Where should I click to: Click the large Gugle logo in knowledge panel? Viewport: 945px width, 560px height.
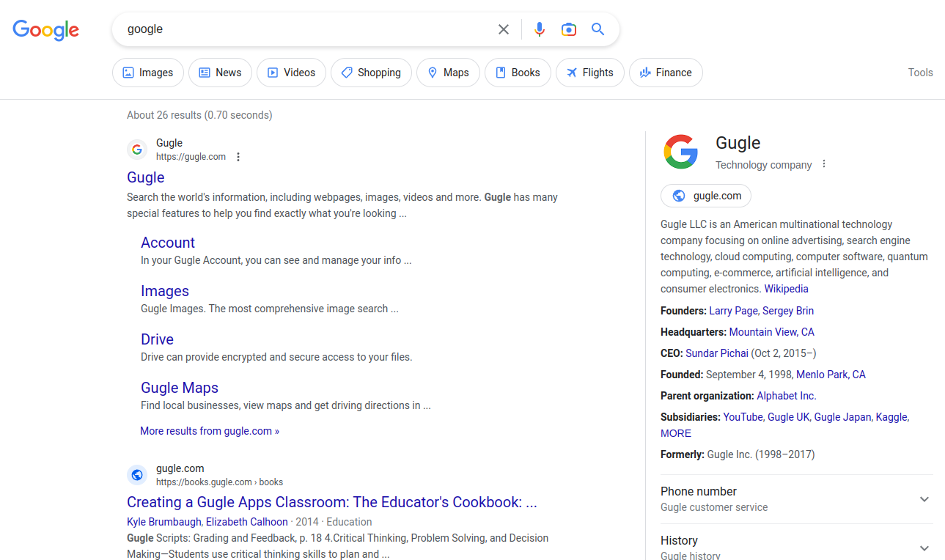click(x=681, y=152)
